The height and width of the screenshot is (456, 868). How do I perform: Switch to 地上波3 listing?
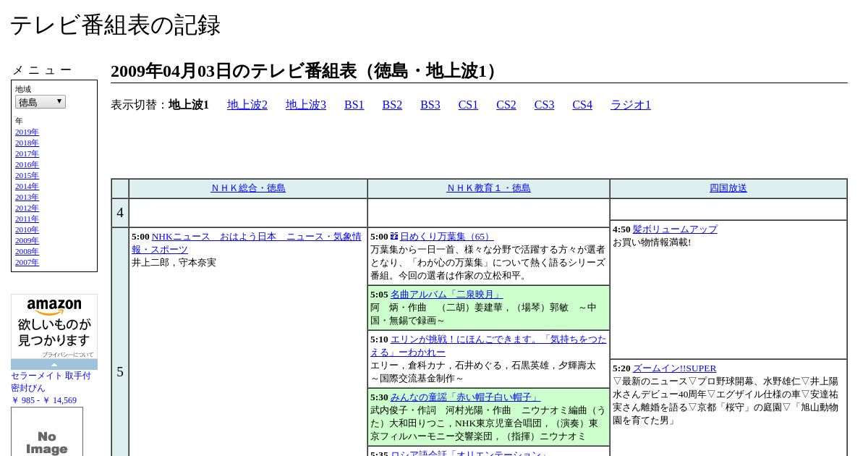[x=306, y=105]
